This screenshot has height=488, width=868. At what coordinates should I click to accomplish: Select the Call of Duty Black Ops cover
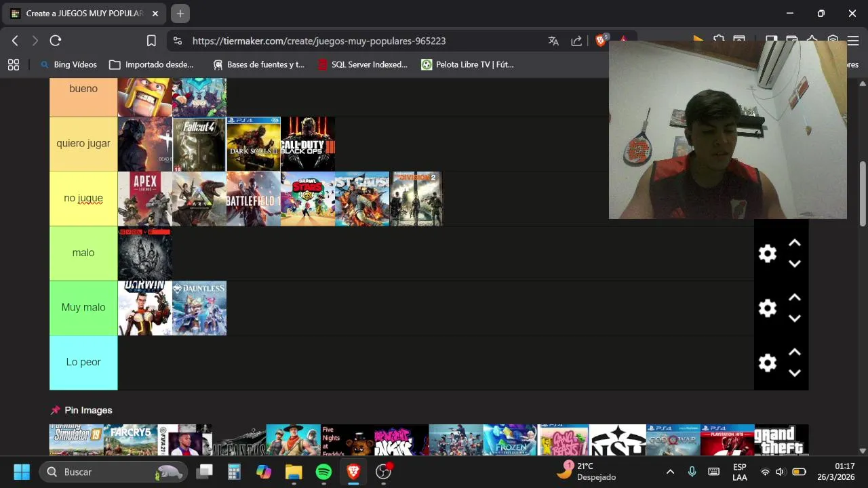click(308, 144)
